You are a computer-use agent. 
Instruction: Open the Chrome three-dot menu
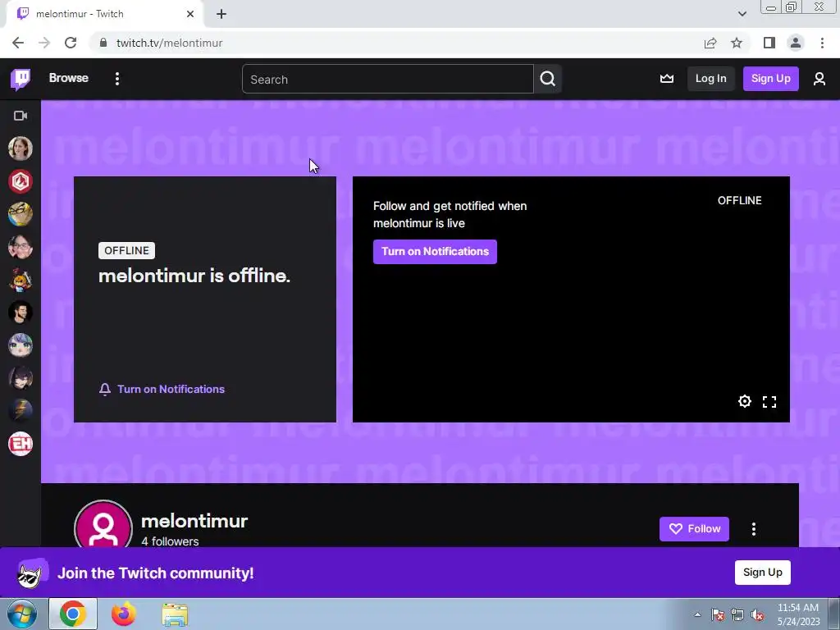822,43
